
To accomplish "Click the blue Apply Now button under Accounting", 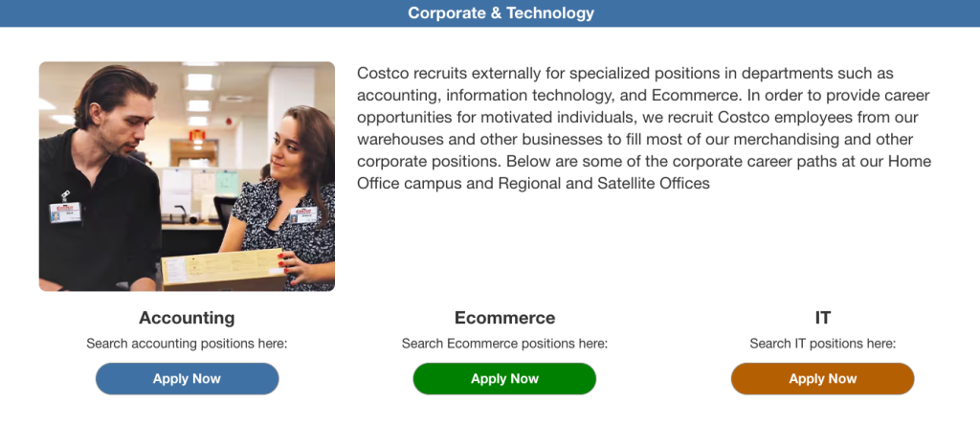I will point(187,379).
